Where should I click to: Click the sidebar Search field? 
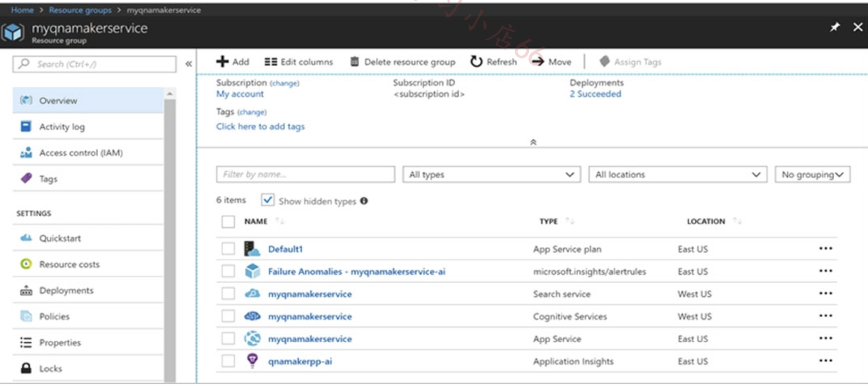[95, 64]
